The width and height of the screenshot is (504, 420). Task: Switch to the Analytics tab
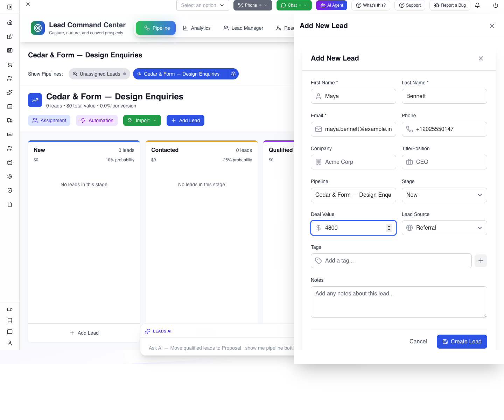[x=197, y=28]
